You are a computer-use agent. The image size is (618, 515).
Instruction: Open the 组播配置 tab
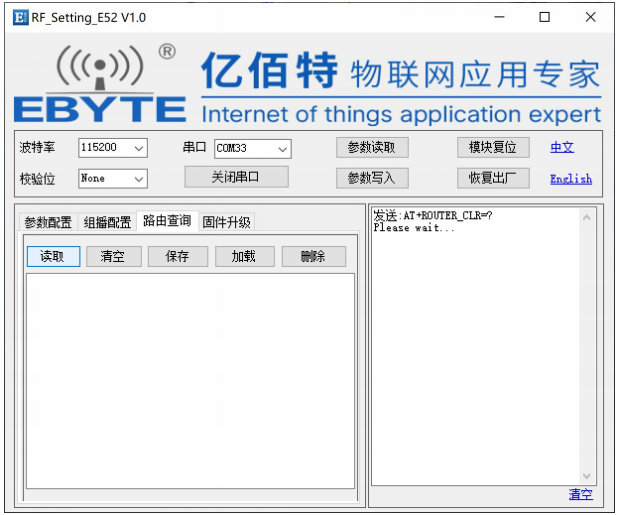click(107, 222)
